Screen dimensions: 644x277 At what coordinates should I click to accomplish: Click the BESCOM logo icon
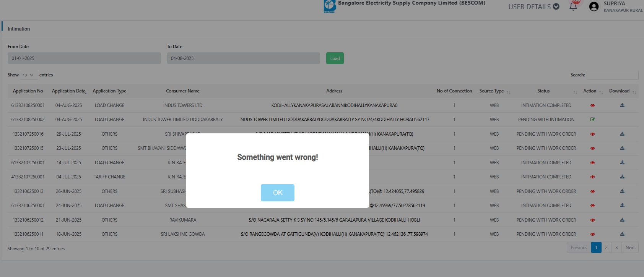pos(329,6)
